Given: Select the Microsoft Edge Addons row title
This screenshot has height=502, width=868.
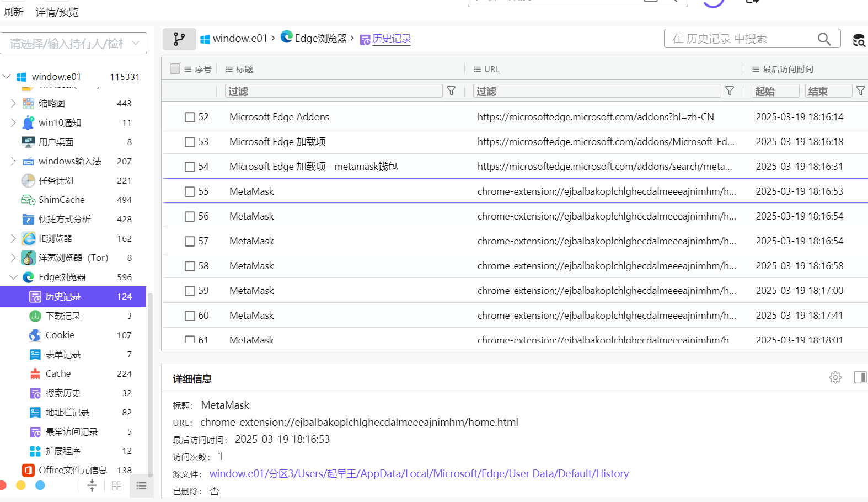Looking at the screenshot, I should pyautogui.click(x=279, y=117).
